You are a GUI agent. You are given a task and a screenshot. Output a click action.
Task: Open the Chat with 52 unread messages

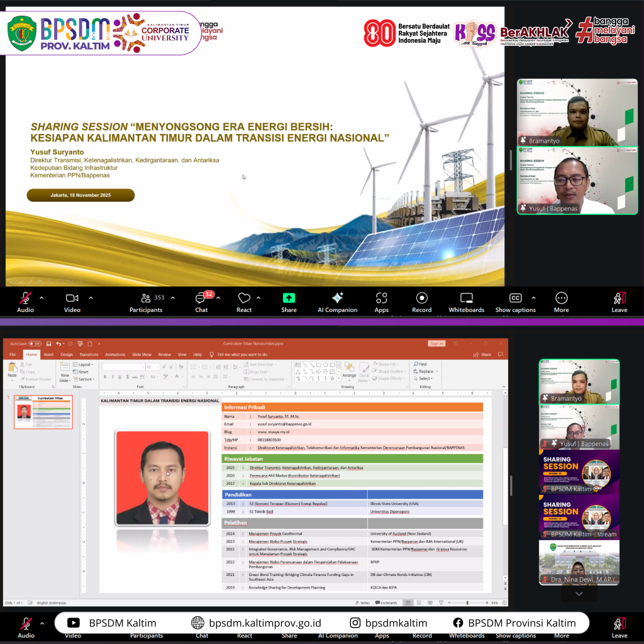(x=201, y=298)
